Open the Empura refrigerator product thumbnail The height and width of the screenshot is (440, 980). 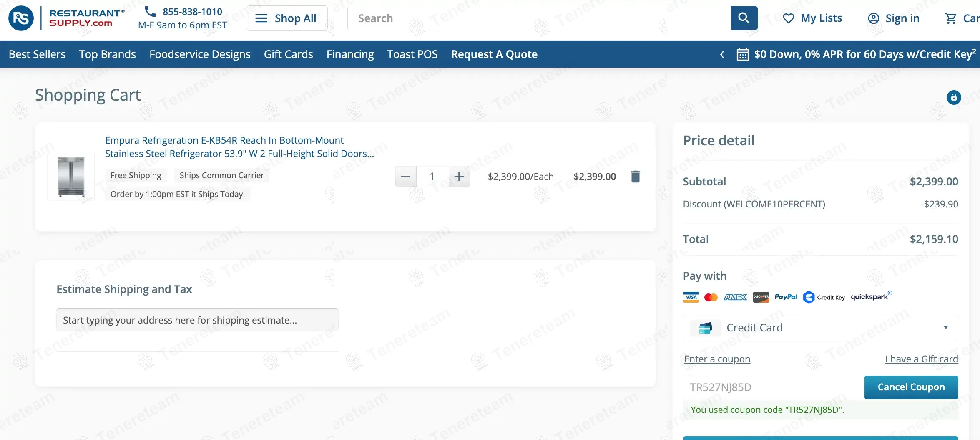71,177
